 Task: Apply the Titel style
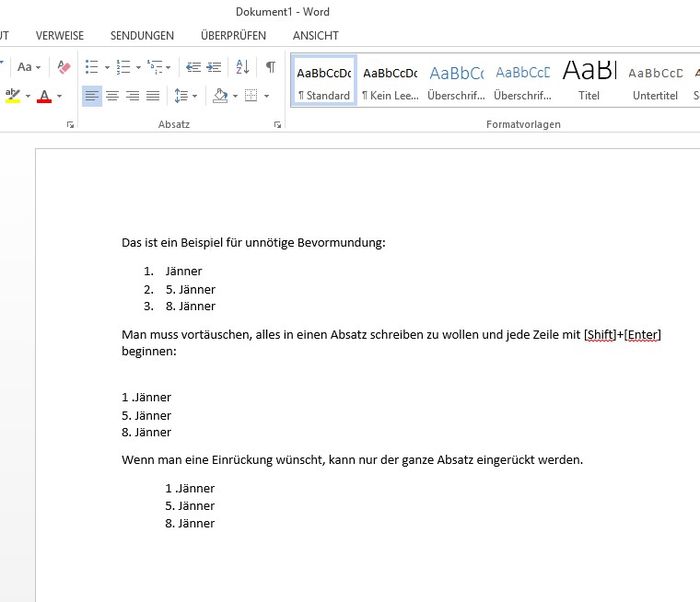coord(589,81)
